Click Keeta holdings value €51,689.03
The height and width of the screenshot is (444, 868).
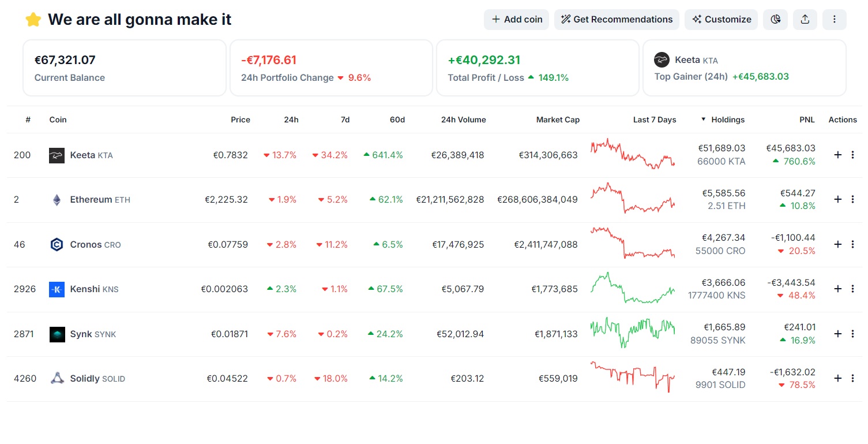pyautogui.click(x=723, y=148)
